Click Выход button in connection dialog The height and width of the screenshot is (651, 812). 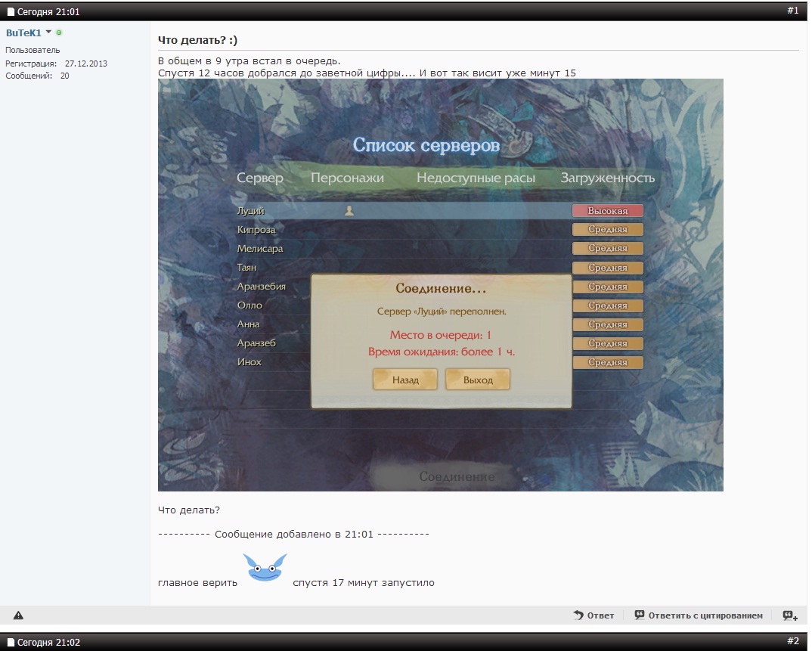point(478,380)
